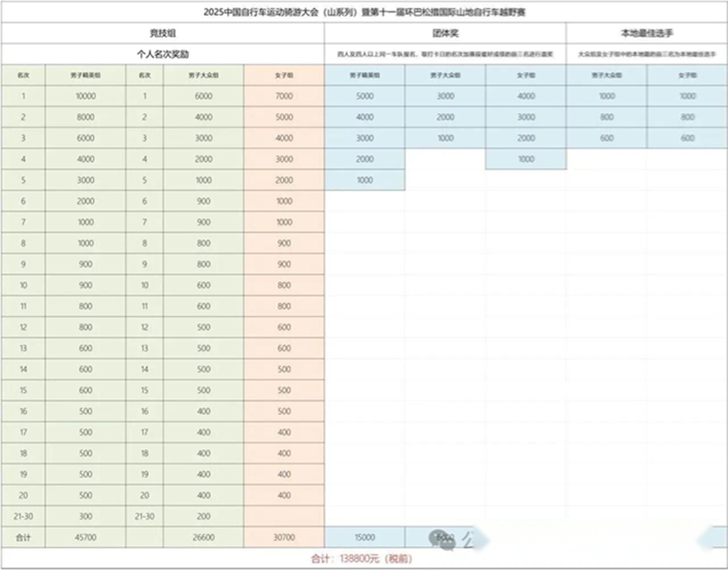
Task: Select the team award rule description under 团体奖
Action: coord(445,54)
